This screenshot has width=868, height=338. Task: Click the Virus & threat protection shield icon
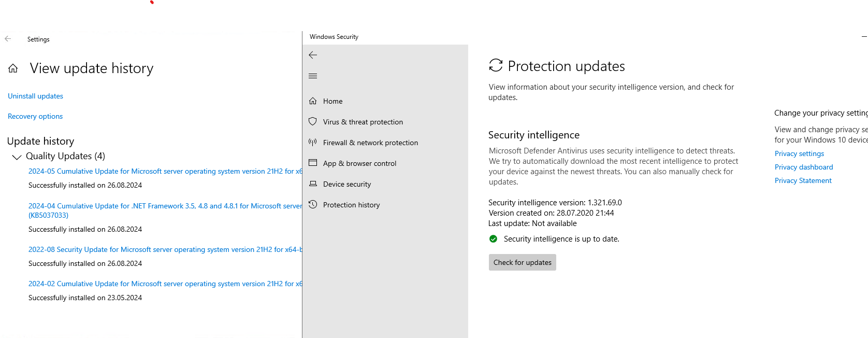click(x=313, y=122)
